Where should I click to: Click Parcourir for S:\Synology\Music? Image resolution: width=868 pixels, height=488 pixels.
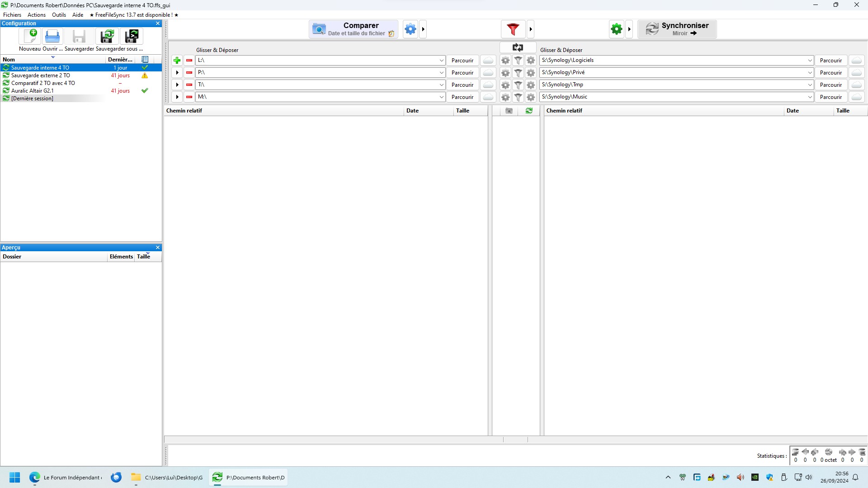[831, 97]
